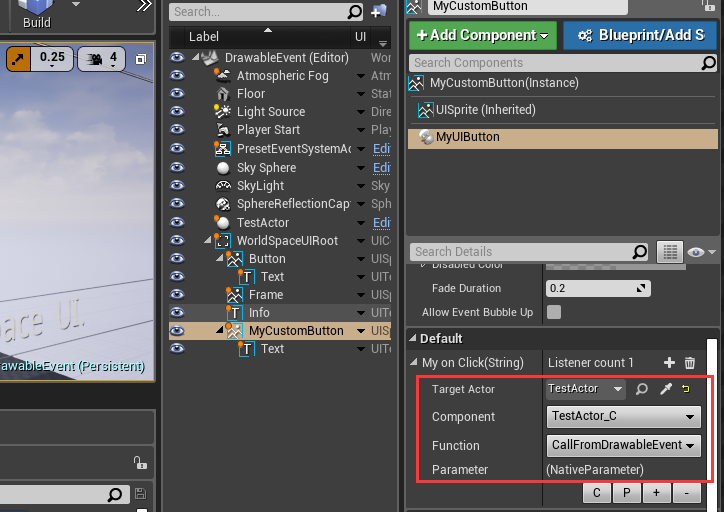Open details property matrix grid icon
The height and width of the screenshot is (512, 724).
[x=670, y=252]
